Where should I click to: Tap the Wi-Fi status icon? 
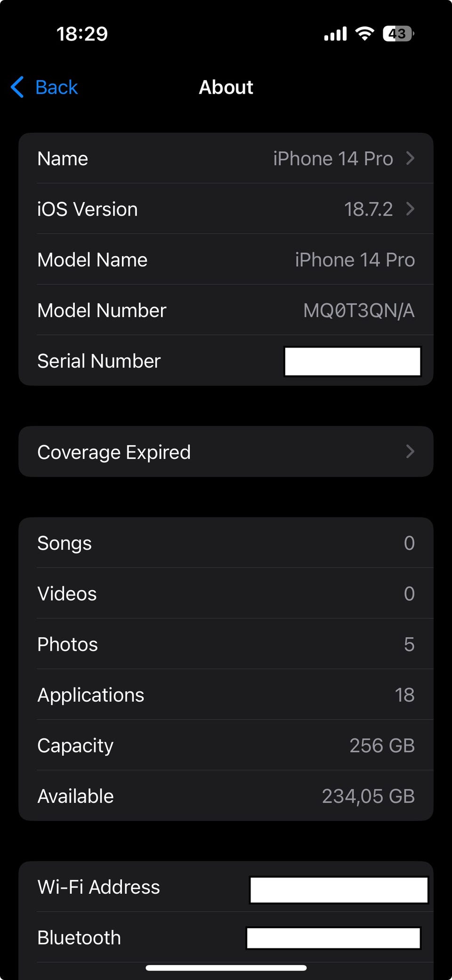[x=364, y=33]
